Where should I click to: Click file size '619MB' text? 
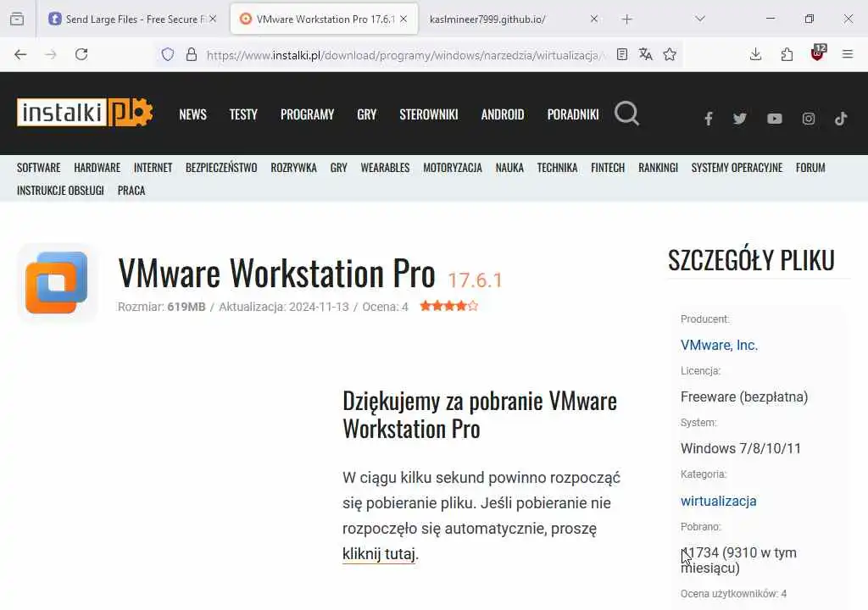pyautogui.click(x=186, y=307)
